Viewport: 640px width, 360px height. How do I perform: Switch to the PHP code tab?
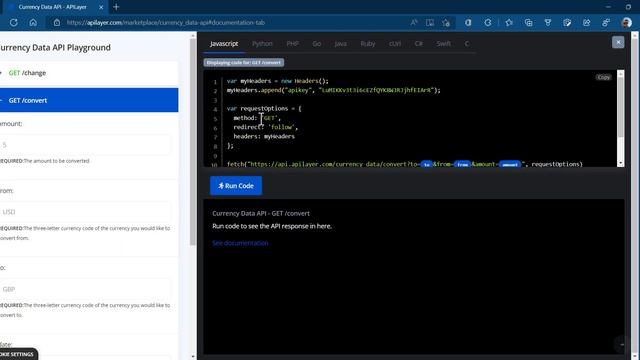(x=292, y=44)
